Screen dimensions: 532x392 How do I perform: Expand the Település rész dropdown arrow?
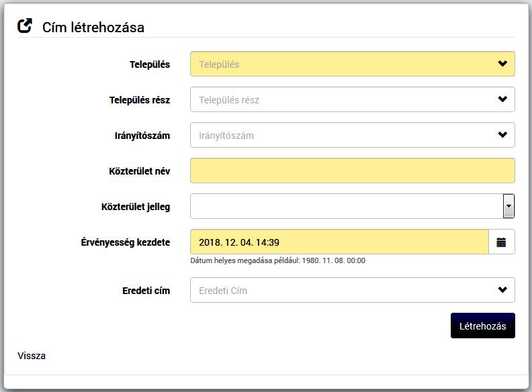click(x=502, y=99)
